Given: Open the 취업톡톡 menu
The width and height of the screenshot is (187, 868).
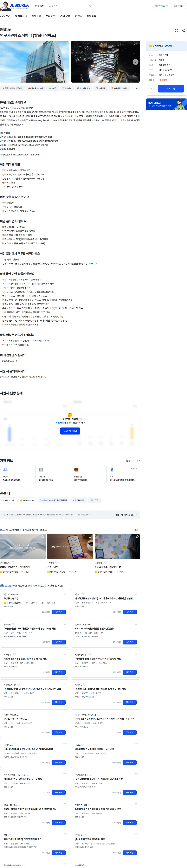Looking at the screenshot, I should 91,16.
